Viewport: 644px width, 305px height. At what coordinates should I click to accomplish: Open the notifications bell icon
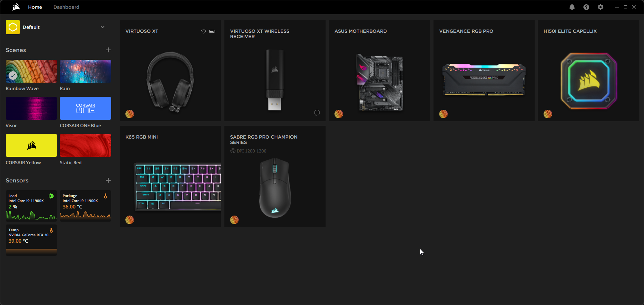point(572,7)
